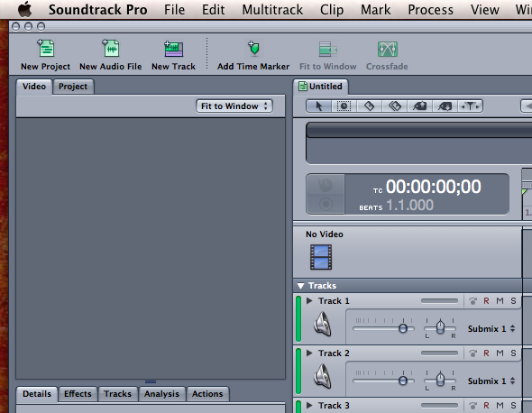The width and height of the screenshot is (532, 413).
Task: Open the View menu
Action: [x=484, y=10]
